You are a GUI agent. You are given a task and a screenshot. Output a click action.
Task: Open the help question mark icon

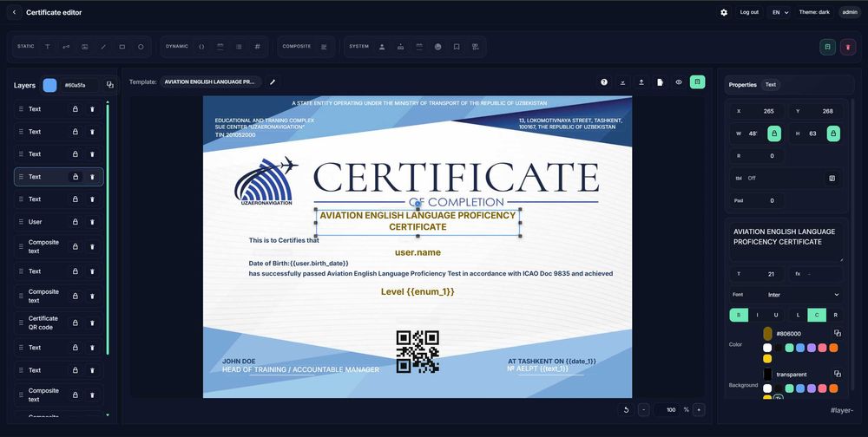click(x=604, y=82)
